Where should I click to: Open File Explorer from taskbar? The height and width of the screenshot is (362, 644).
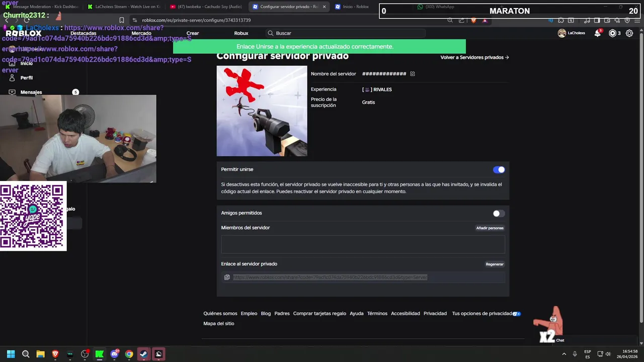[40, 354]
